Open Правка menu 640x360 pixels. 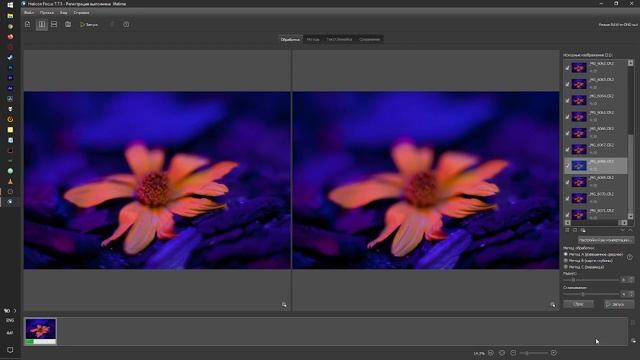point(47,13)
